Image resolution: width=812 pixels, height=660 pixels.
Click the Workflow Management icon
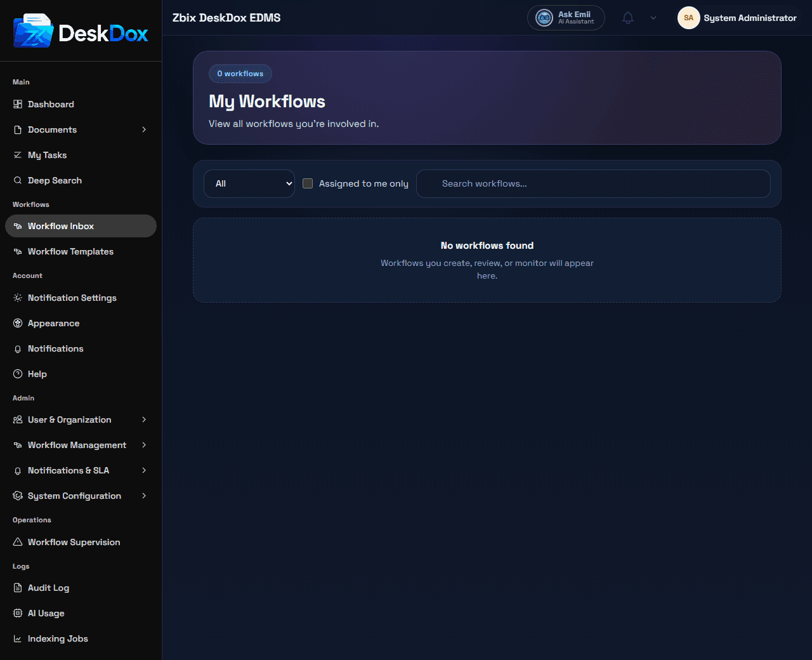(18, 445)
